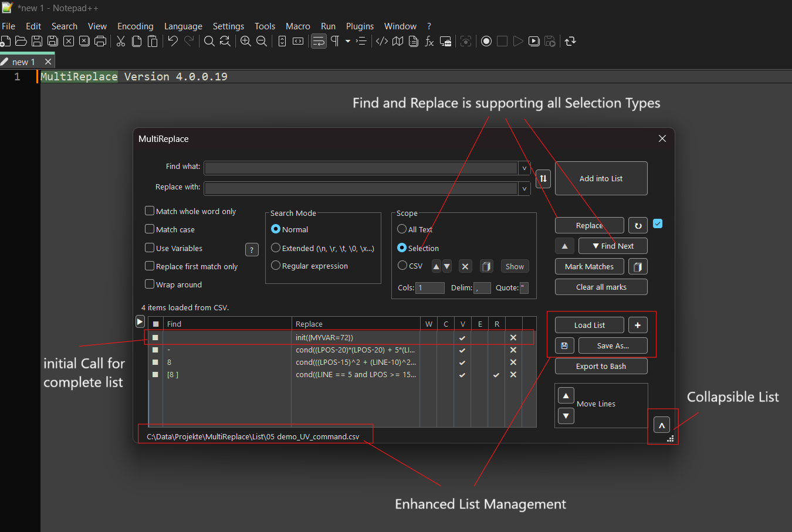Click the Cols input field
The height and width of the screenshot is (532, 792).
pyautogui.click(x=430, y=288)
